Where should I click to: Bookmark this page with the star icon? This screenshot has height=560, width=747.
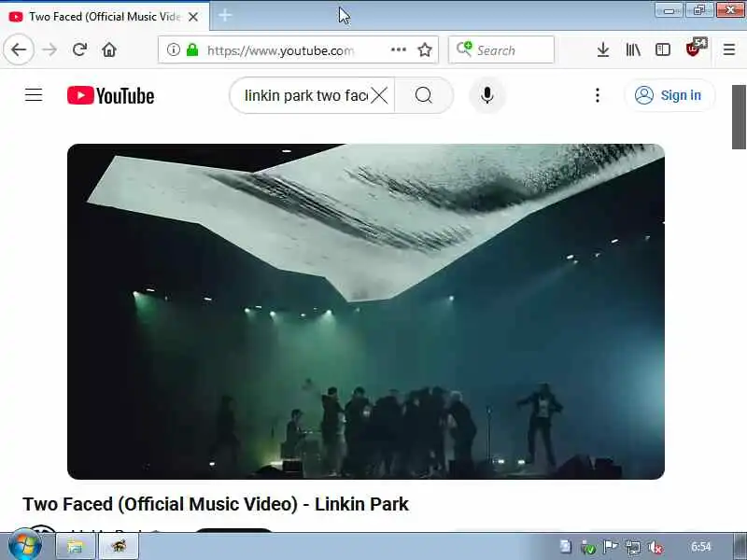tap(425, 49)
